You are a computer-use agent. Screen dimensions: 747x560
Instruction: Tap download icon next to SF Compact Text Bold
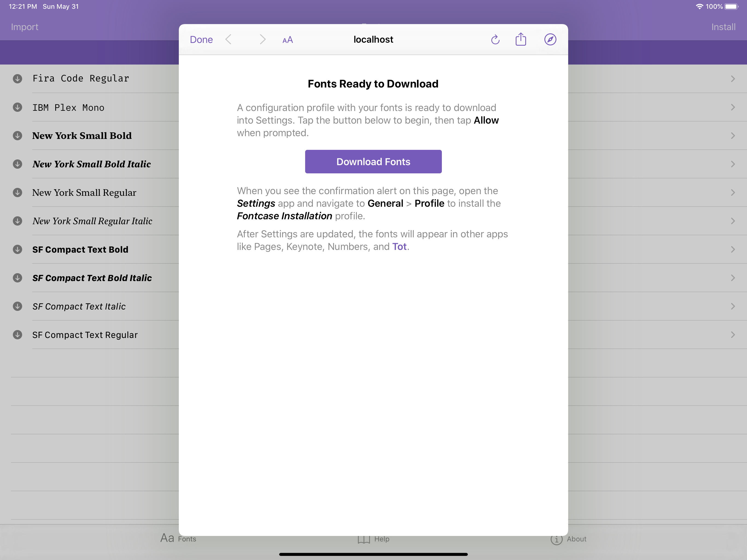[x=17, y=249]
